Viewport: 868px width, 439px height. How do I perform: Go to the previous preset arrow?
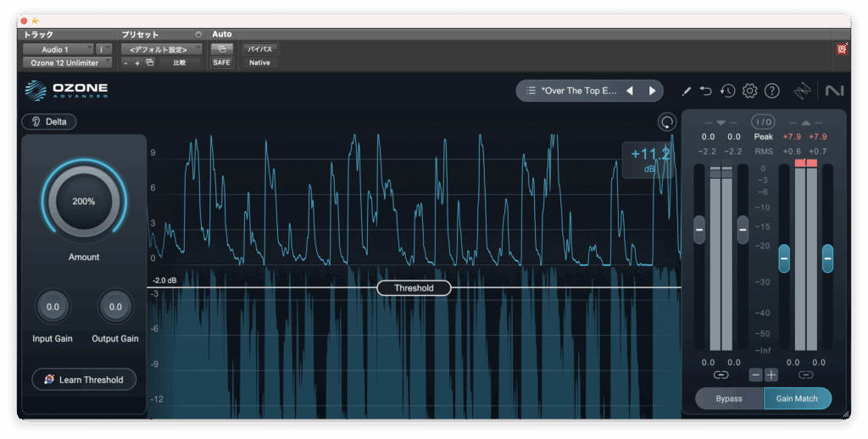click(630, 91)
